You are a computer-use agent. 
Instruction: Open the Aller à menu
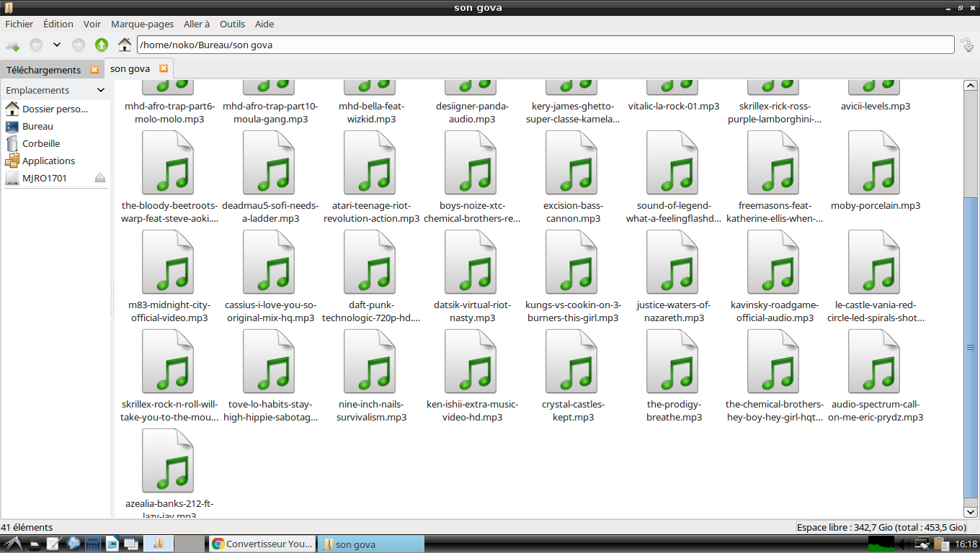pyautogui.click(x=197, y=24)
